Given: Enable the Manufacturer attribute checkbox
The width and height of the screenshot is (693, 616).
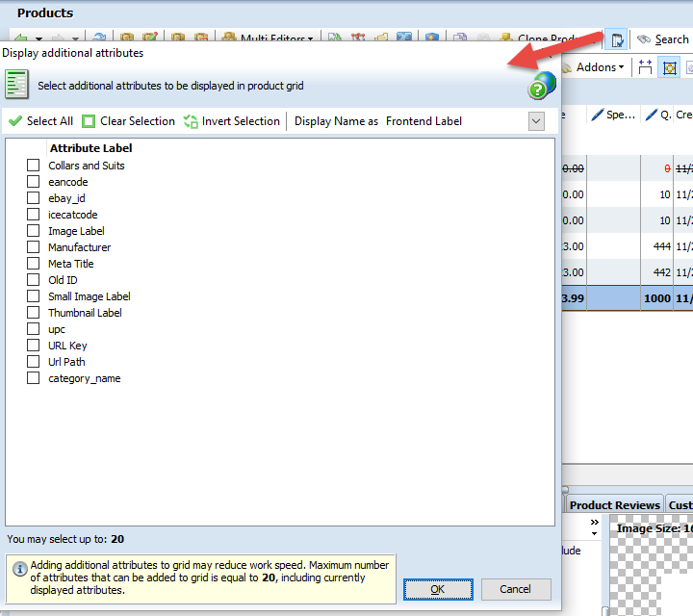Looking at the screenshot, I should pos(33,247).
